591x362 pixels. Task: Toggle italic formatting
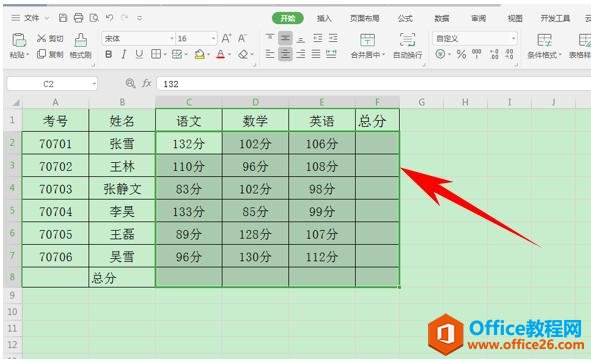click(124, 54)
